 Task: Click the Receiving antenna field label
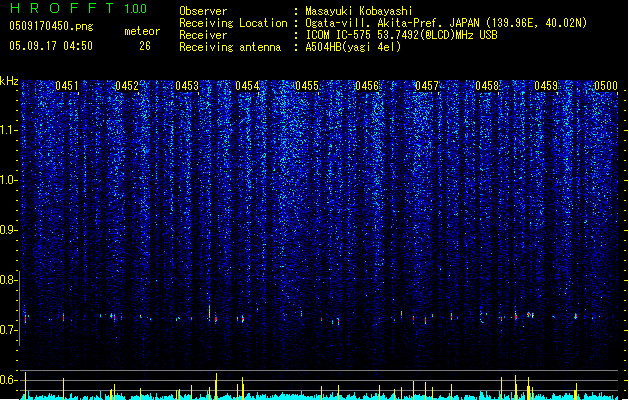230,47
